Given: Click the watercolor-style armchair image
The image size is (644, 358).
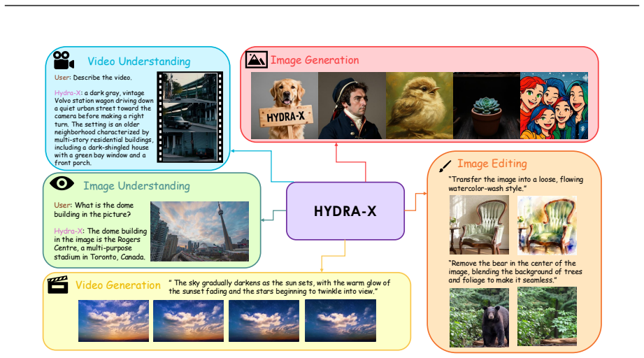Looking at the screenshot, I should click(x=547, y=224).
